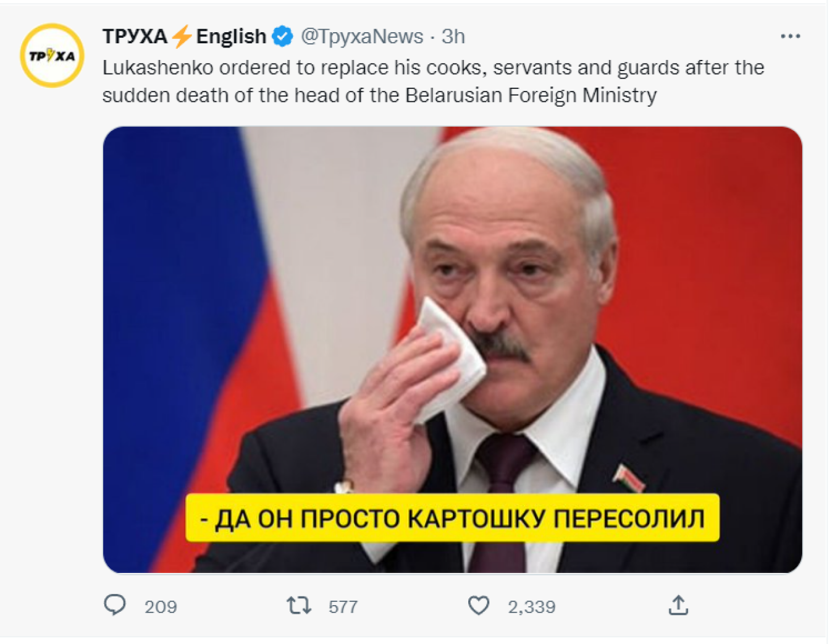Open the ТРУХА round profile avatar
The height and width of the screenshot is (644, 840).
pyautogui.click(x=52, y=56)
